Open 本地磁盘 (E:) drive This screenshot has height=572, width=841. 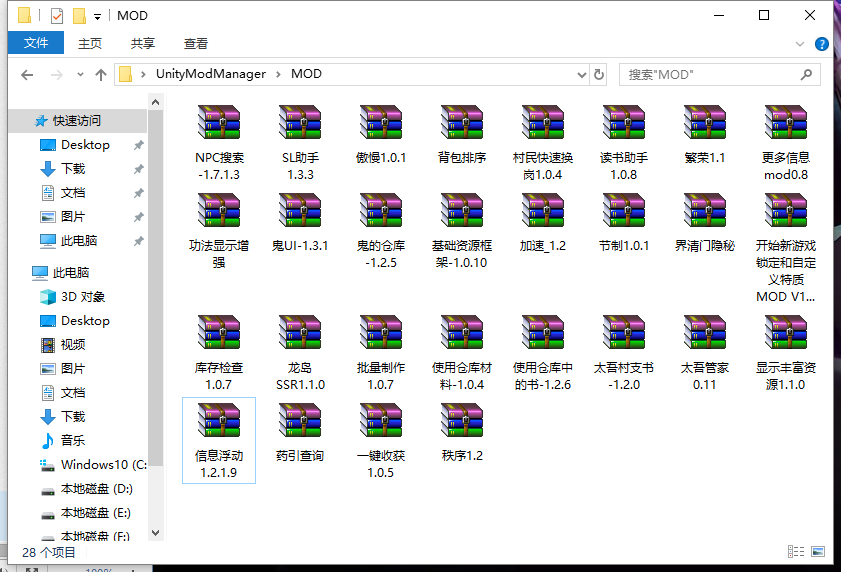96,513
